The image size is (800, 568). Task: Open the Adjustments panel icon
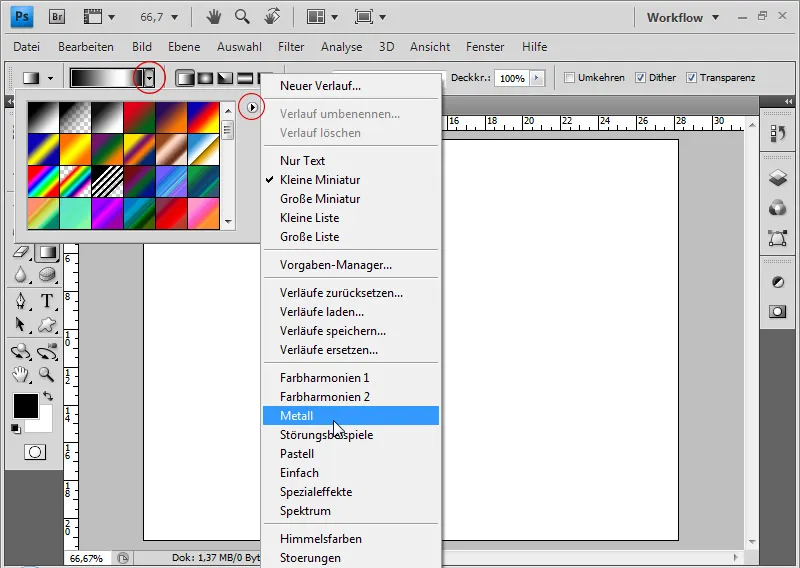[x=778, y=282]
